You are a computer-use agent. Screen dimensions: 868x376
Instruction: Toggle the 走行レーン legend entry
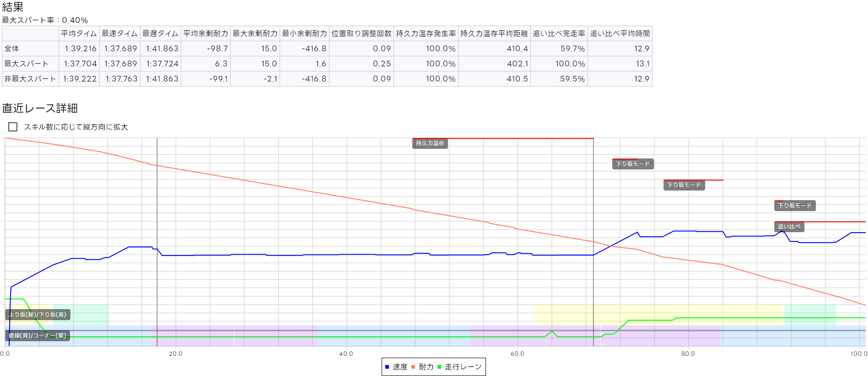tap(459, 367)
